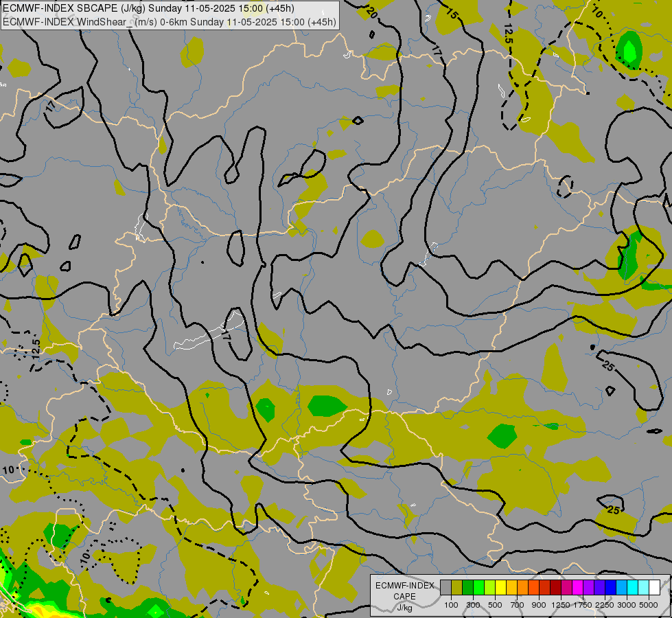This screenshot has width=672, height=618.
Task: Click the contour label 20
Action: (x=372, y=14)
